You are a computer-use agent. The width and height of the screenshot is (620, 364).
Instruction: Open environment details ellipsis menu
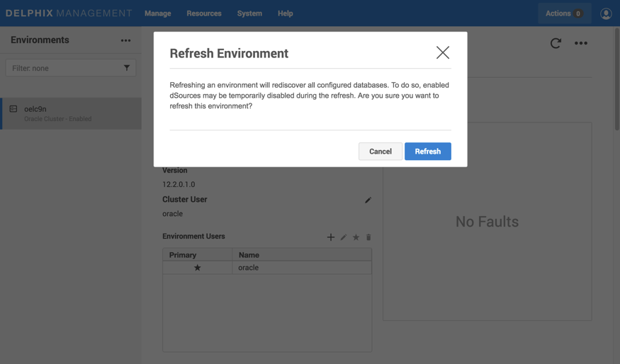point(581,43)
